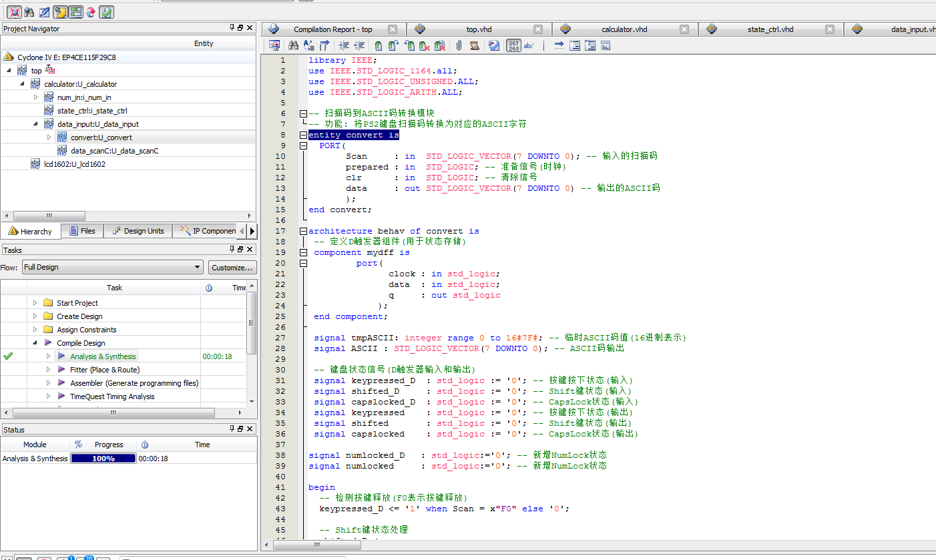Viewport: 936px width, 560px height.
Task: Open the Flow dropdown showing Full Design
Action: click(112, 267)
